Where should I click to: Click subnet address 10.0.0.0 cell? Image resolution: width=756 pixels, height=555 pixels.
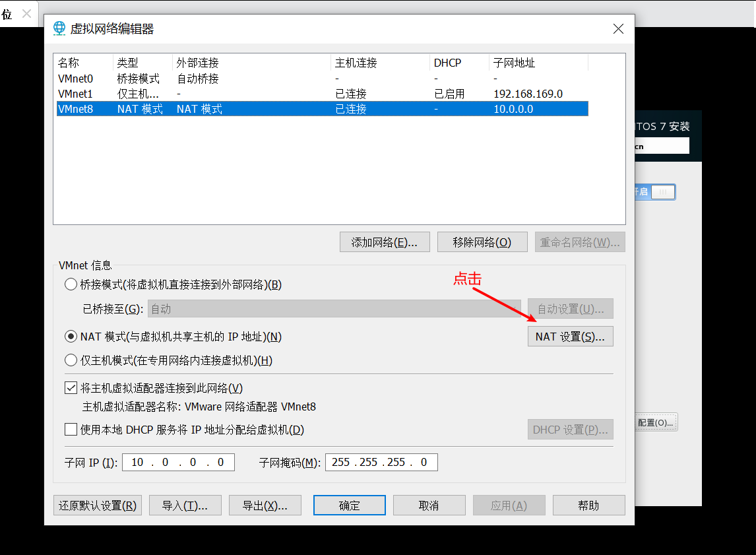pyautogui.click(x=513, y=109)
